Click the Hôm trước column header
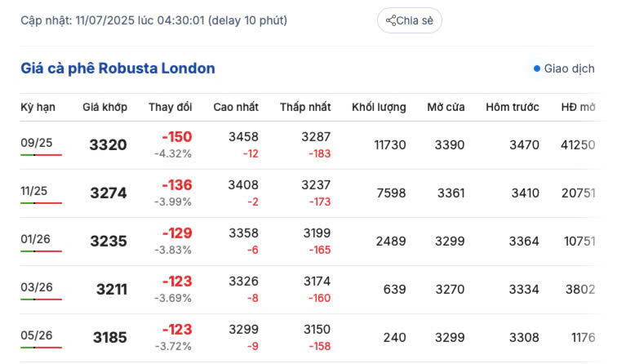Image resolution: width=617 pixels, height=364 pixels. click(x=513, y=107)
